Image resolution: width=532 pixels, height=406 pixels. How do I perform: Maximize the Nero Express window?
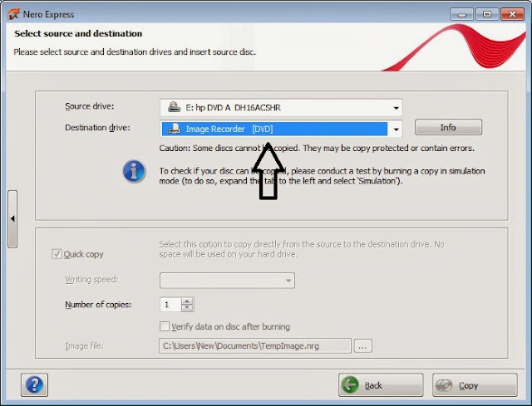[487, 14]
